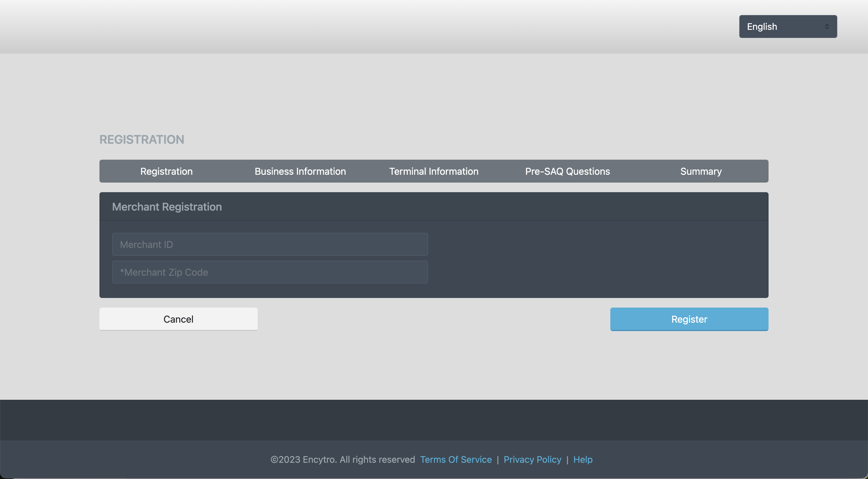
Task: Select the Pre-SAQ Questions tab
Action: [568, 171]
